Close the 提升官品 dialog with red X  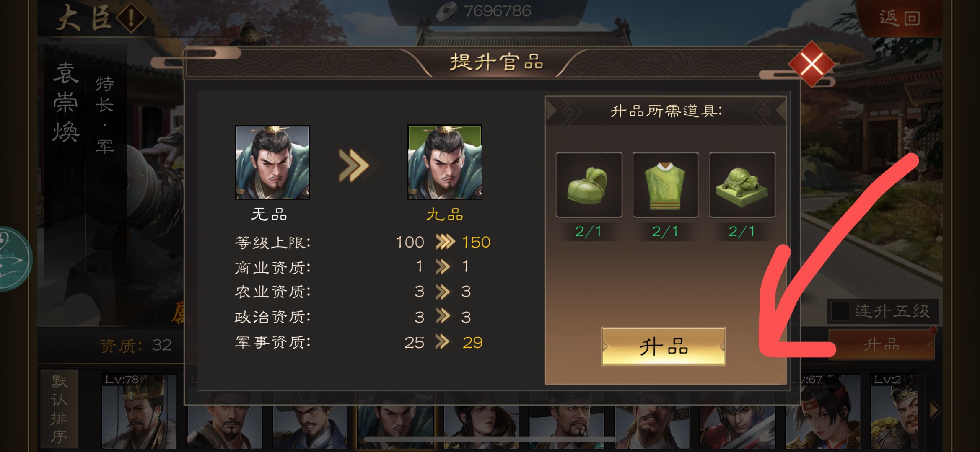click(x=811, y=64)
